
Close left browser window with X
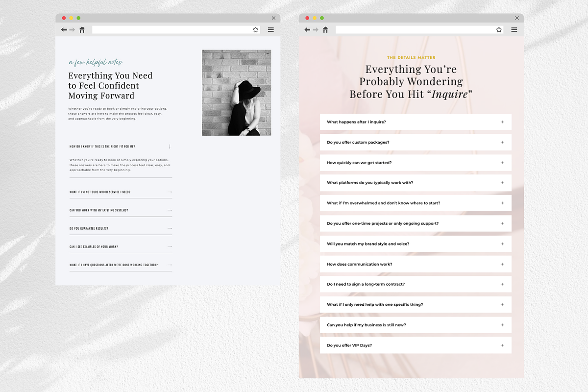[273, 18]
